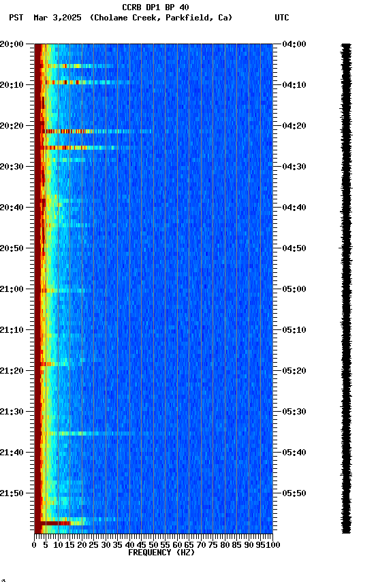Click the 05:50 UTC time label
This screenshot has width=376, height=588.
point(294,493)
